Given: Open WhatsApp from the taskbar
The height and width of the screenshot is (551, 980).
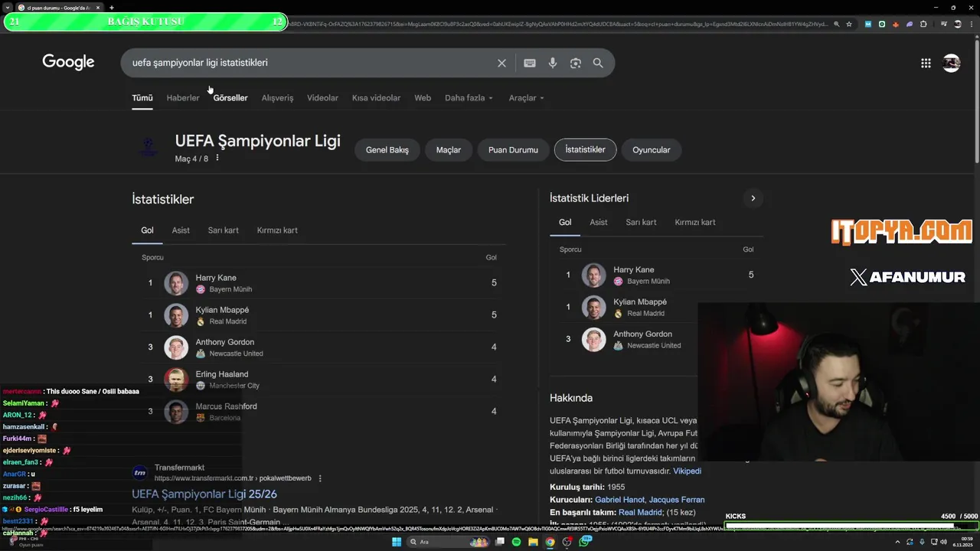Looking at the screenshot, I should pos(585,542).
